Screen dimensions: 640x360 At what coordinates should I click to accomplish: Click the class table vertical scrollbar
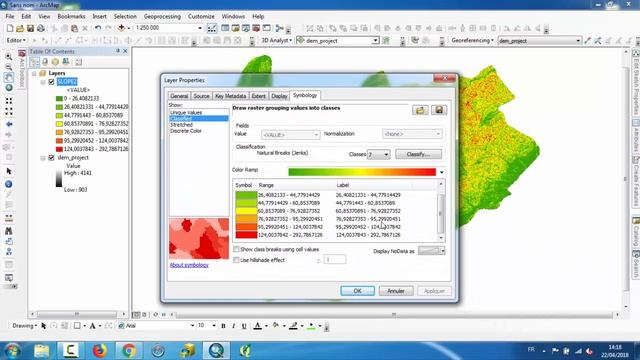[440, 211]
